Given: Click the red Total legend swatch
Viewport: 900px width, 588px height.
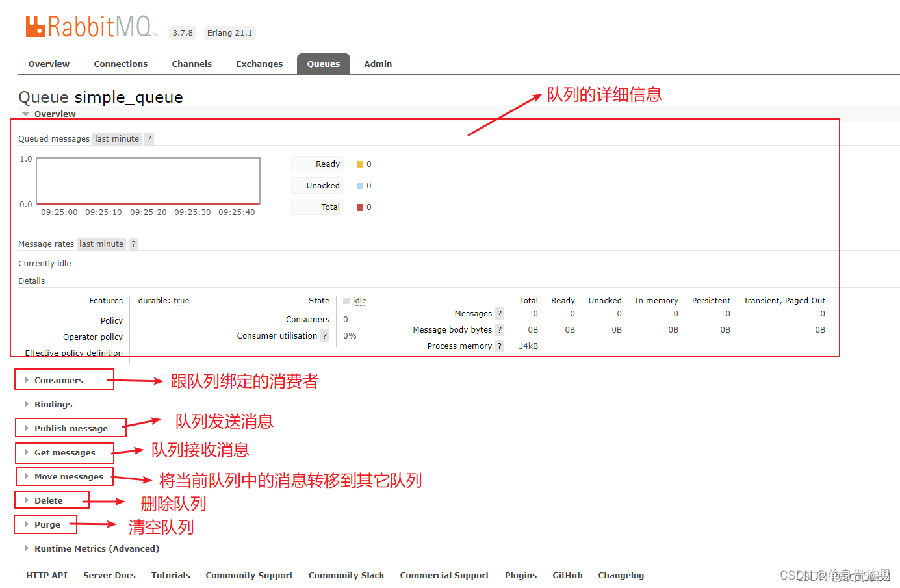Looking at the screenshot, I should point(360,207).
